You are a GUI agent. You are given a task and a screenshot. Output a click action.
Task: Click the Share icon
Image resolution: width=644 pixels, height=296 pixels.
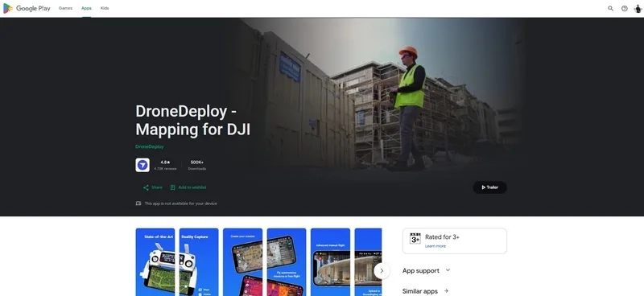point(146,187)
